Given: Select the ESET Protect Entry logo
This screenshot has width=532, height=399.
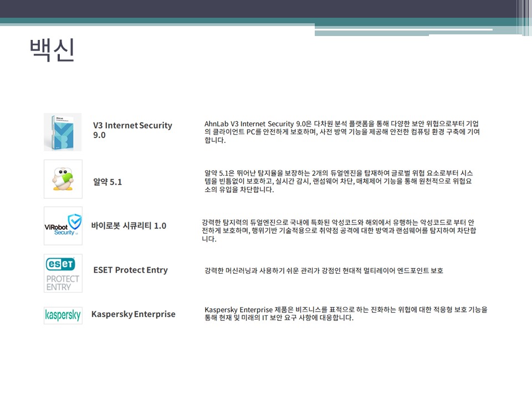Looking at the screenshot, I should (63, 273).
